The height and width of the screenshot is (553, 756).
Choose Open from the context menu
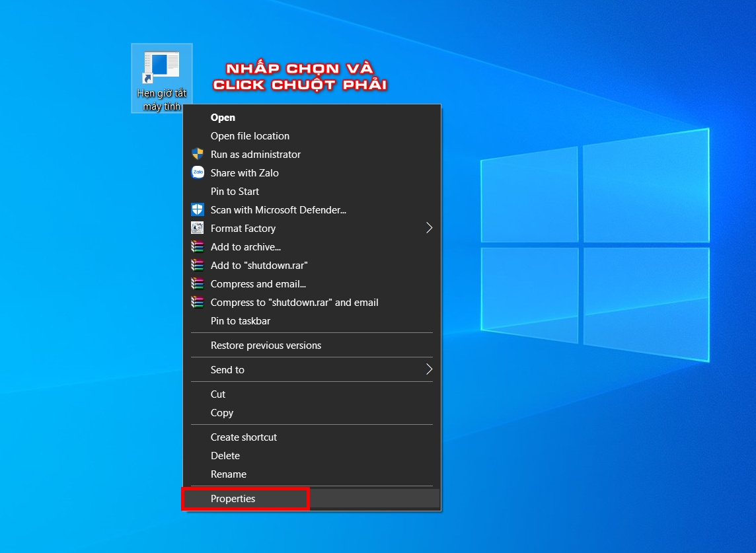312,117
